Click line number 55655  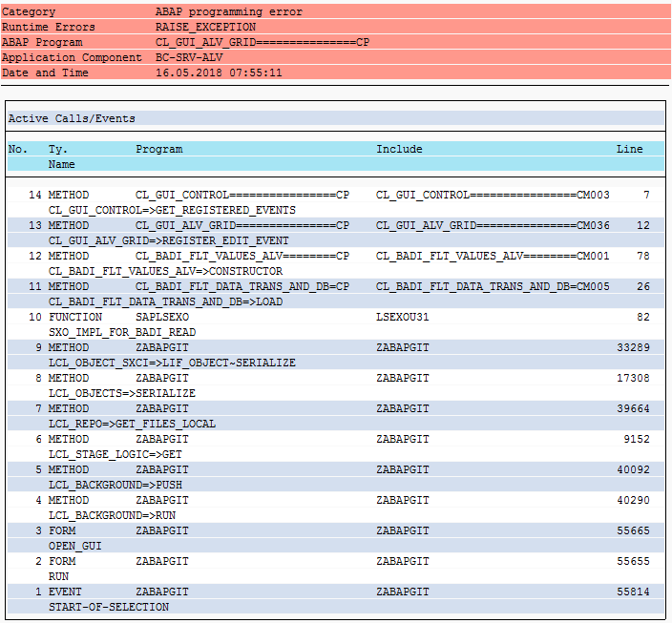point(633,561)
